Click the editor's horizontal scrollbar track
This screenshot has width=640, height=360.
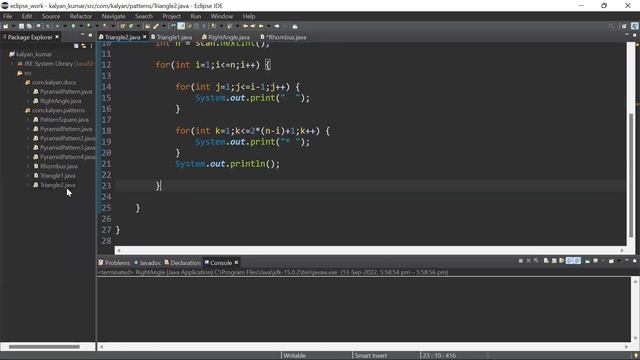pyautogui.click(x=369, y=250)
